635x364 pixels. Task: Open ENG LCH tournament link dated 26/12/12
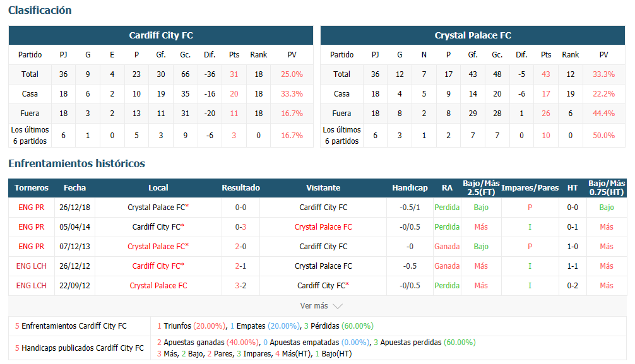tap(31, 266)
